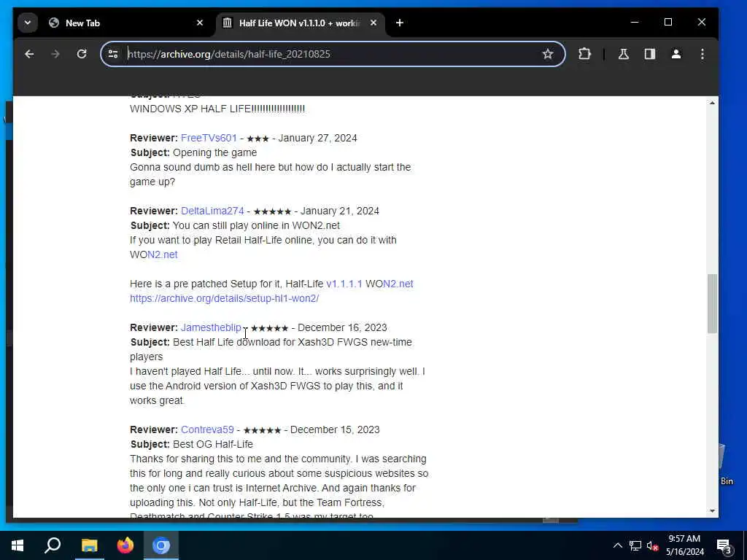Open the network status tray icon
The width and height of the screenshot is (747, 560).
click(x=635, y=545)
